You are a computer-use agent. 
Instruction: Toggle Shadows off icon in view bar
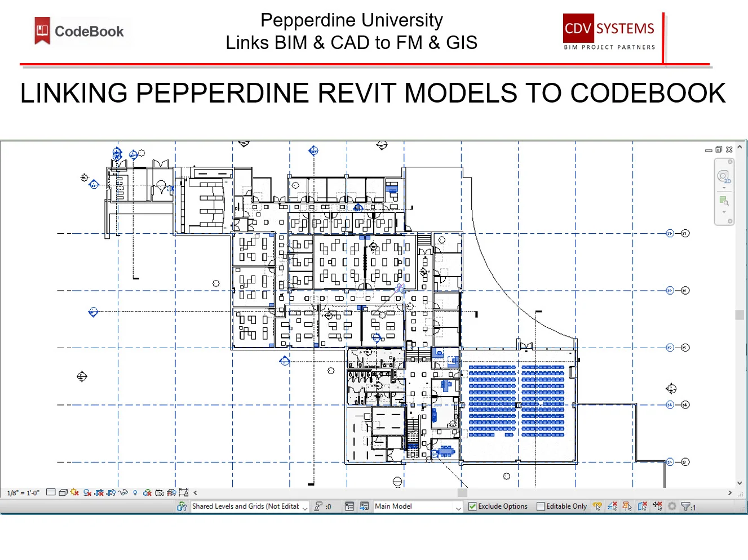click(87, 492)
